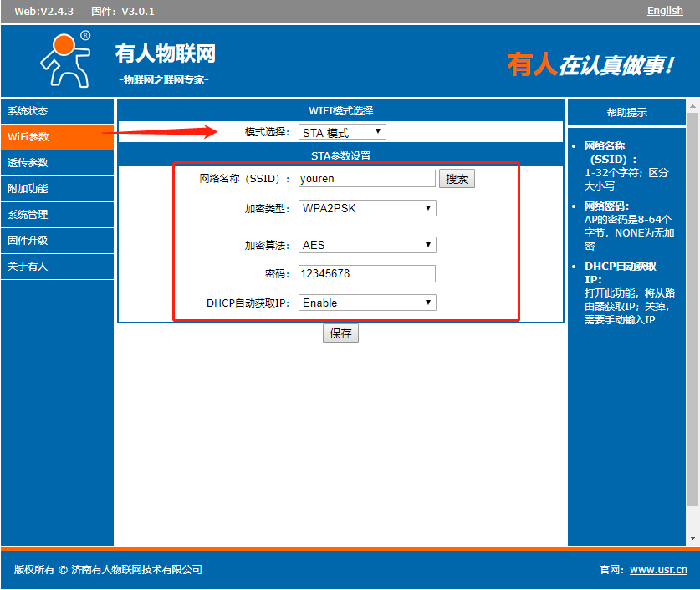Click the help panel scrollbar up arrow
700x590 pixels.
(692, 106)
